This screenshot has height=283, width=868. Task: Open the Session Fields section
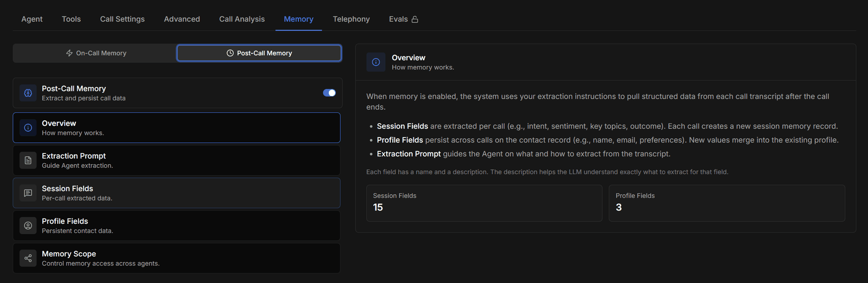coord(176,193)
